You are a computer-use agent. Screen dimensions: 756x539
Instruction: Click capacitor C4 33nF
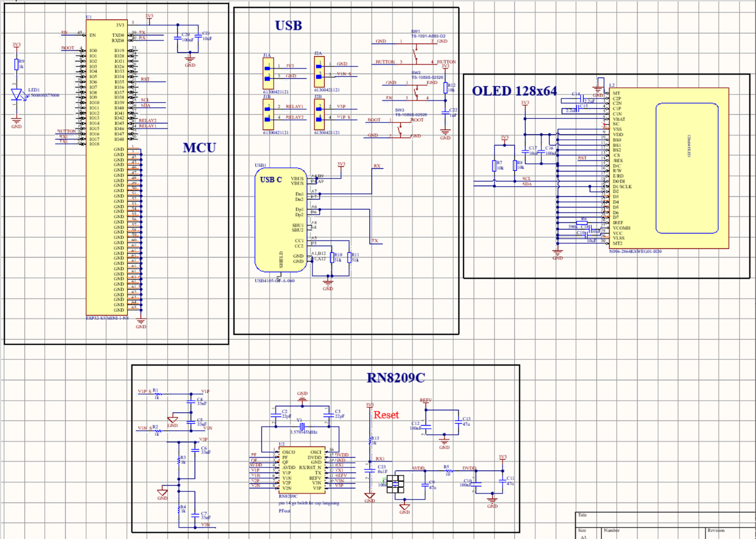coord(191,402)
